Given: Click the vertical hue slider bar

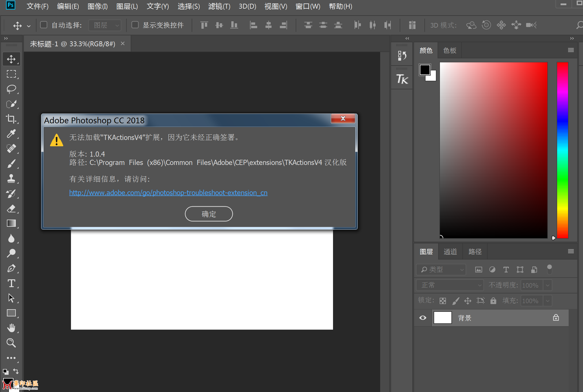Looking at the screenshot, I should [x=563, y=150].
